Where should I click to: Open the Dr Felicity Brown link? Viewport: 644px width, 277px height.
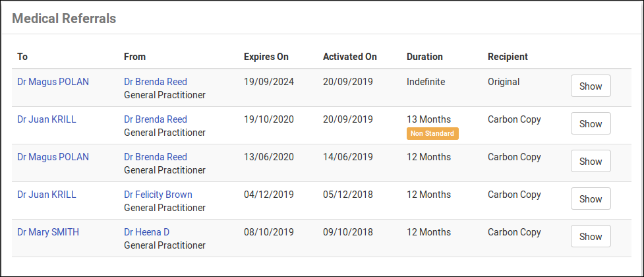[x=158, y=195]
